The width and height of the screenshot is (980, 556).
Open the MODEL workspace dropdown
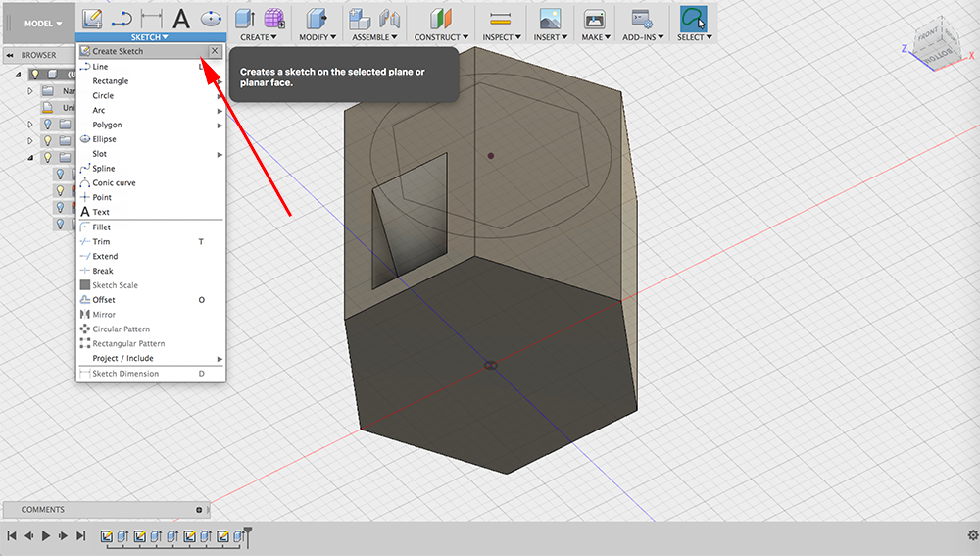point(43,24)
